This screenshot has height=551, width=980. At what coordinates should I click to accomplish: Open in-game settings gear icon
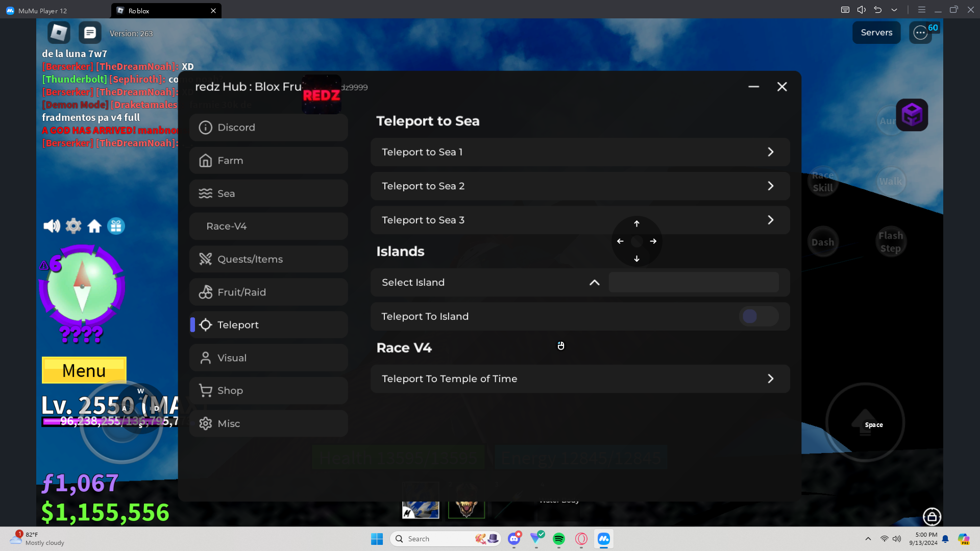point(73,226)
